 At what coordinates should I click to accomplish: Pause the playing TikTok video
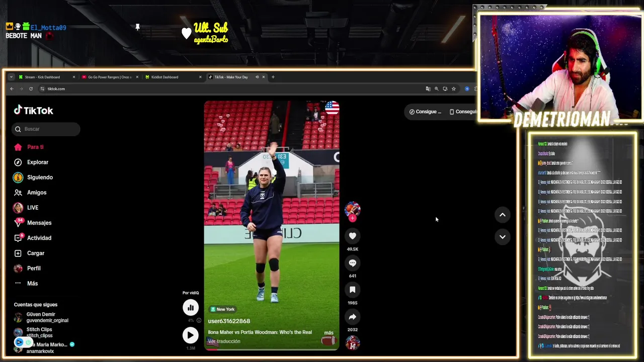pos(272,225)
